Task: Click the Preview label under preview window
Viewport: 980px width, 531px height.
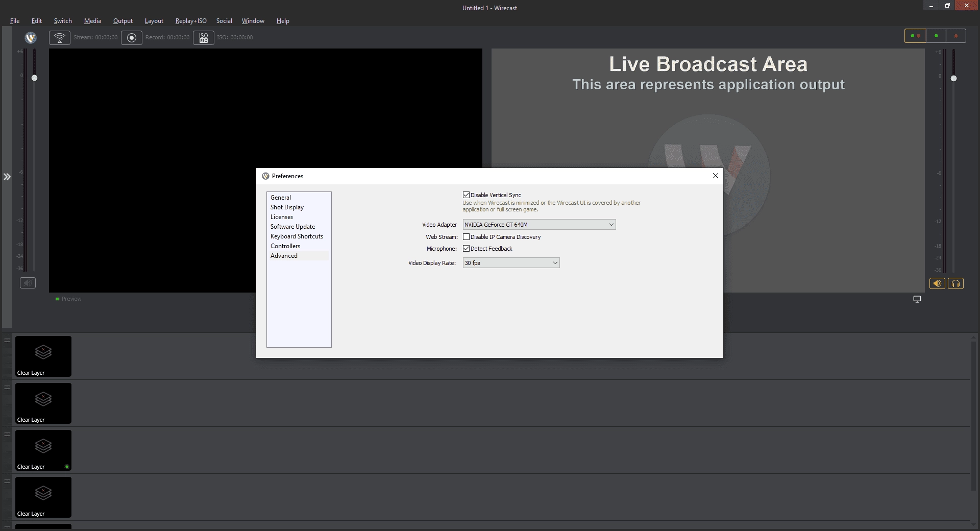Action: pyautogui.click(x=71, y=299)
